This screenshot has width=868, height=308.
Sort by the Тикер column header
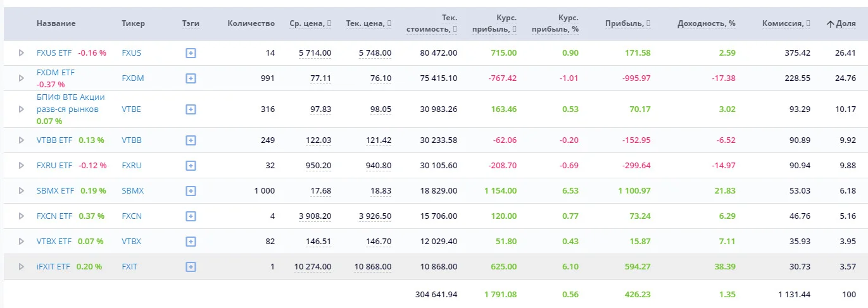pyautogui.click(x=133, y=23)
